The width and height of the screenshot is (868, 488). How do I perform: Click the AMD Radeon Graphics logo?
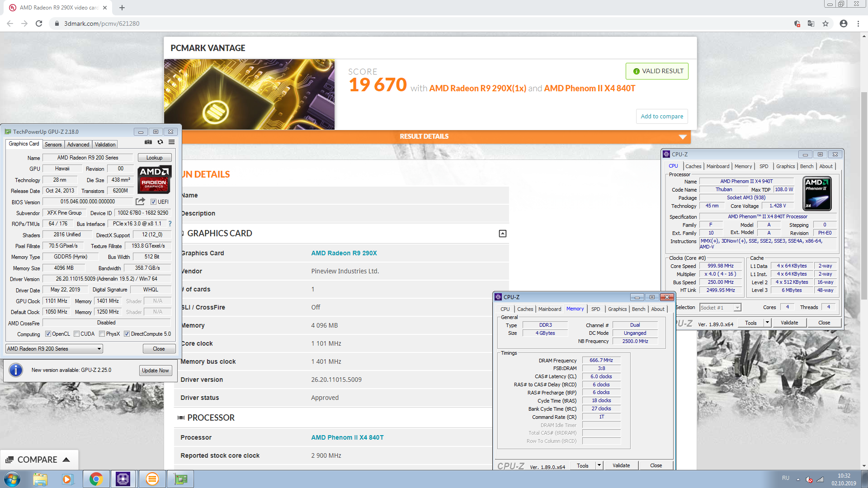point(154,179)
